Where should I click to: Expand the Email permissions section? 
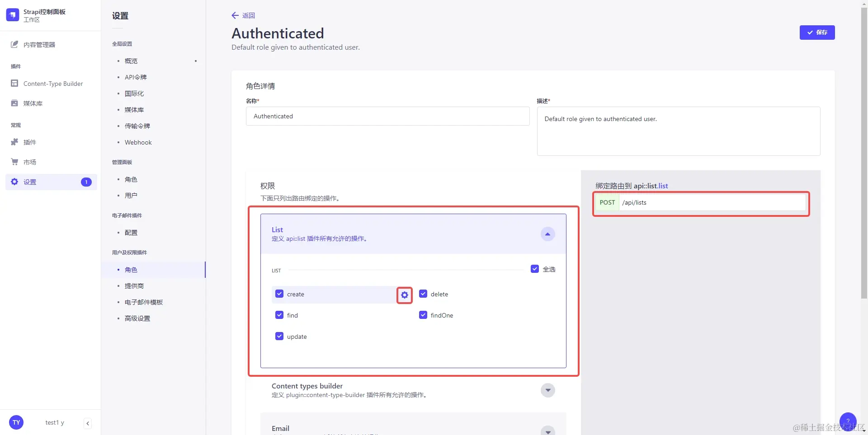pos(547,431)
